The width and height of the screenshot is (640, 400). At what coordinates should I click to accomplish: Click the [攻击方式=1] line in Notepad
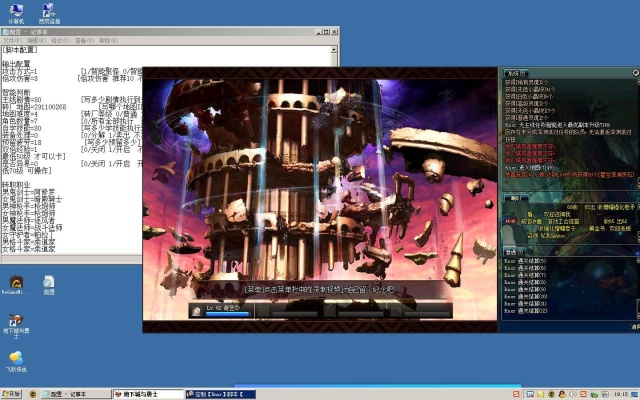pyautogui.click(x=20, y=71)
